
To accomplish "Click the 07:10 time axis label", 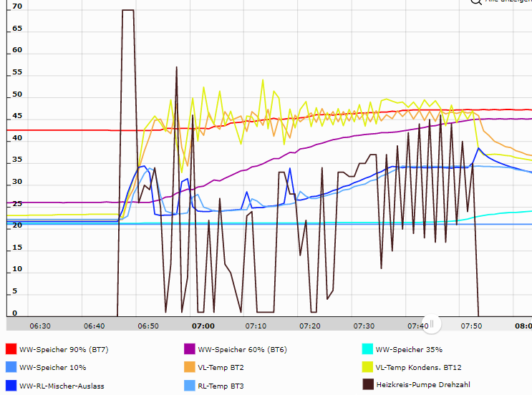I will 256,326.
